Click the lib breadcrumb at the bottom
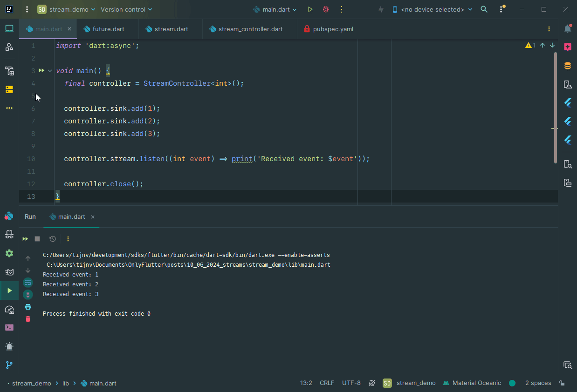The width and height of the screenshot is (577, 392). pyautogui.click(x=65, y=383)
